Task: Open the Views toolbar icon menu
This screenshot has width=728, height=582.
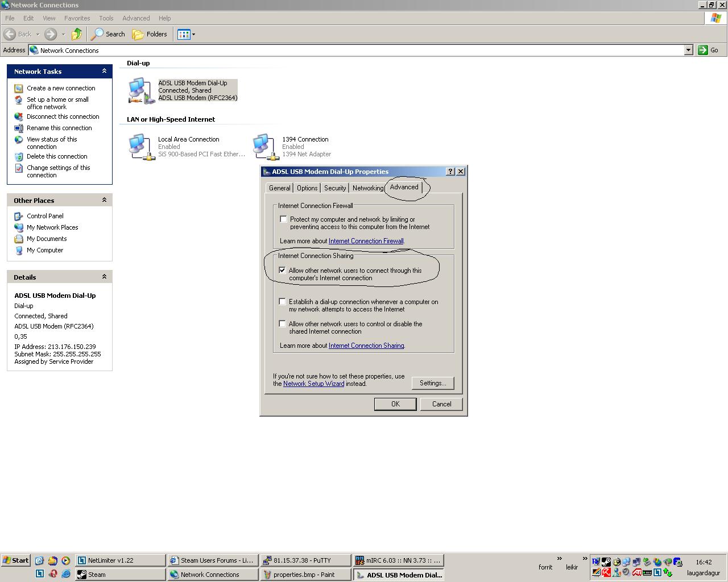Action: click(x=186, y=34)
